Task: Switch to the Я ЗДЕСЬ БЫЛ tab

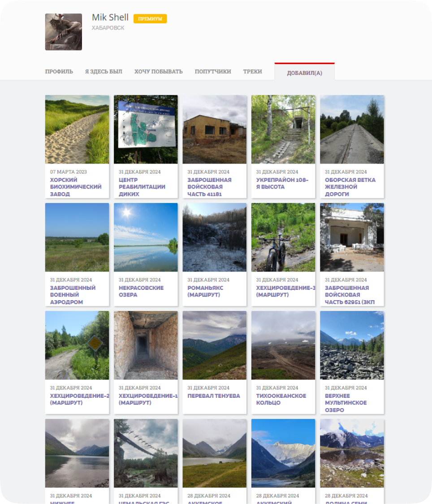Action: [104, 72]
